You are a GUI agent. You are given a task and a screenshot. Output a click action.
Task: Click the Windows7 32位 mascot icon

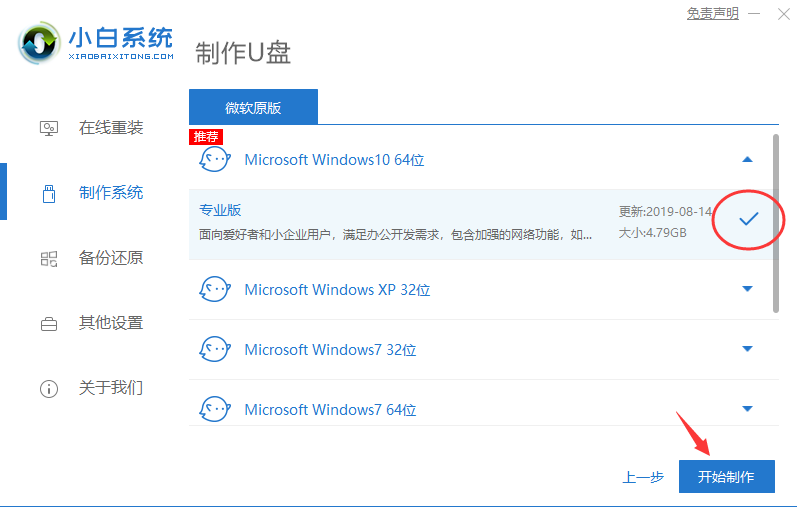point(214,349)
